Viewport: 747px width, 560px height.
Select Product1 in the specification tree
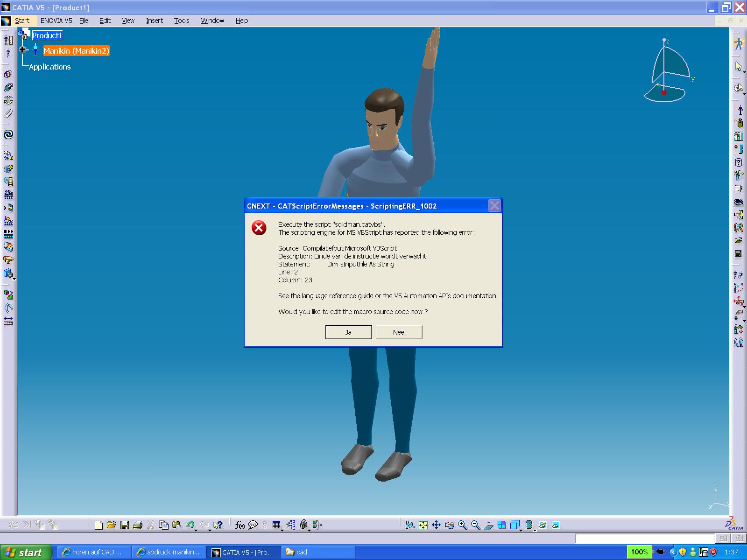(x=47, y=35)
